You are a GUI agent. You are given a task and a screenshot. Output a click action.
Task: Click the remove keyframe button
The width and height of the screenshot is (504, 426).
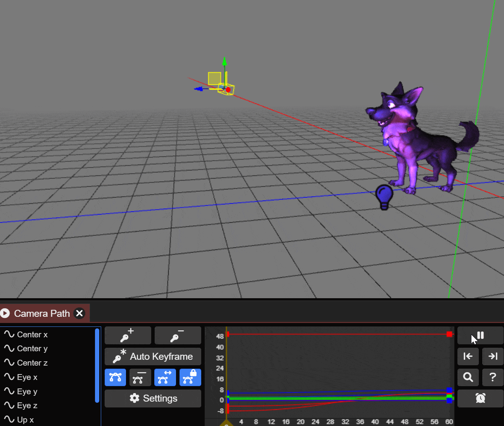(x=178, y=335)
